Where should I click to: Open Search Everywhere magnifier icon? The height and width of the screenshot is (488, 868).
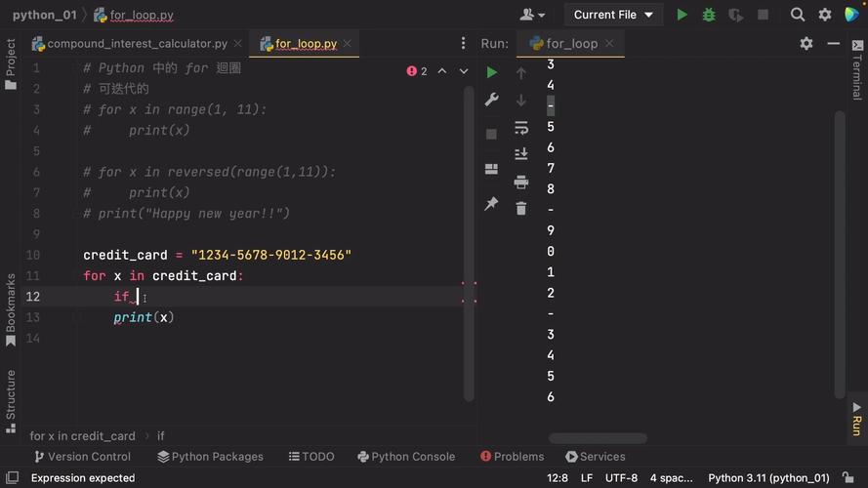point(797,15)
